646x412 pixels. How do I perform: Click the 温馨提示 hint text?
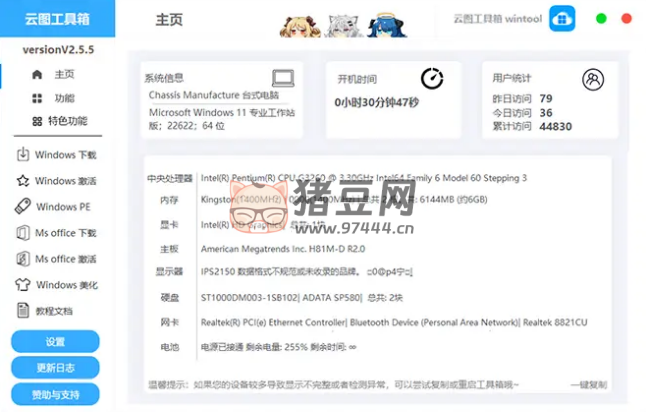pyautogui.click(x=333, y=385)
